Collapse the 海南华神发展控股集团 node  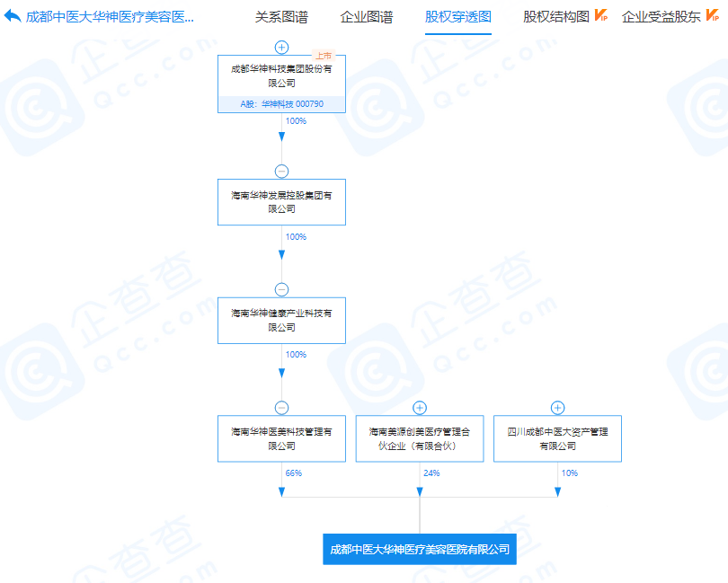click(281, 171)
